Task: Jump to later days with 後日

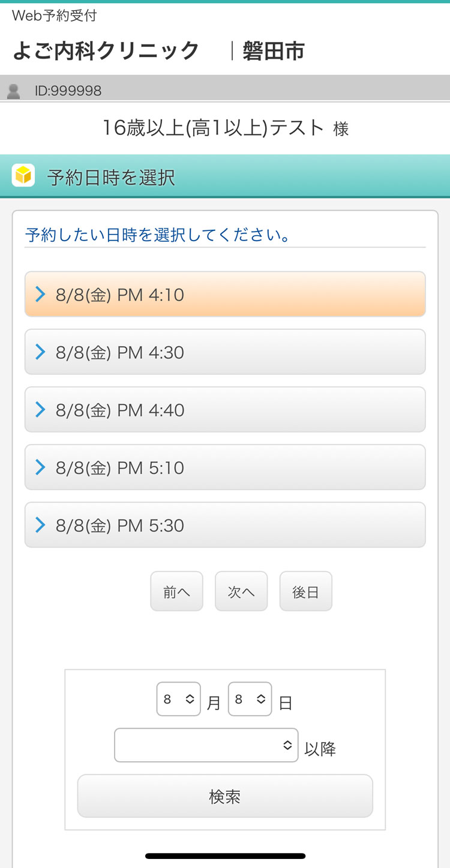Action: 305,591
